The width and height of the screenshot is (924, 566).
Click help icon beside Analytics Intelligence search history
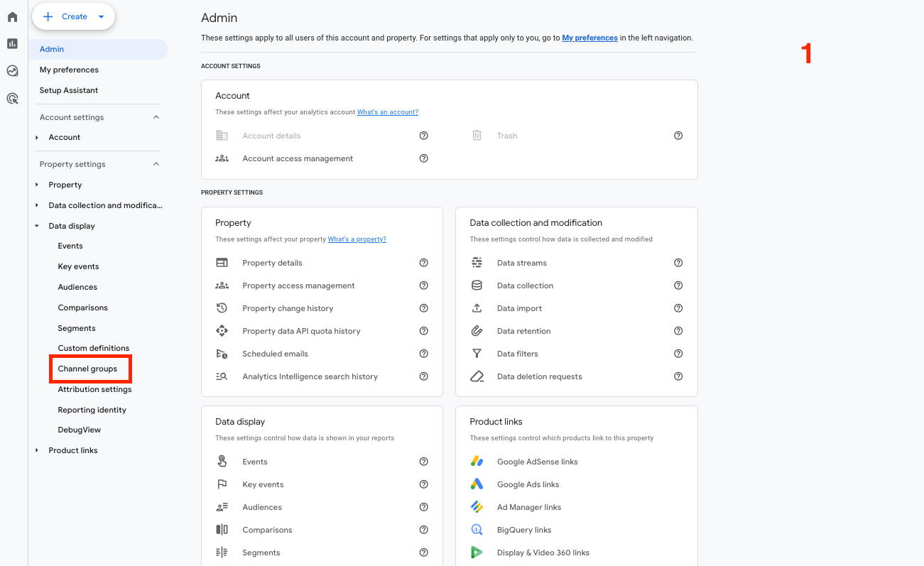(x=424, y=376)
